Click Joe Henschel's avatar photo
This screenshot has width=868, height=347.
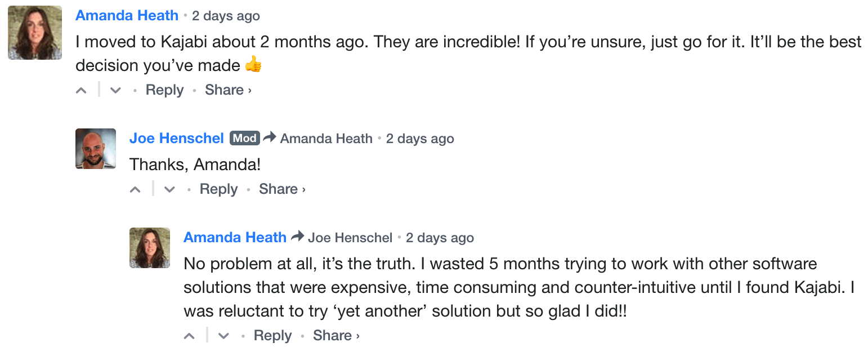click(96, 149)
